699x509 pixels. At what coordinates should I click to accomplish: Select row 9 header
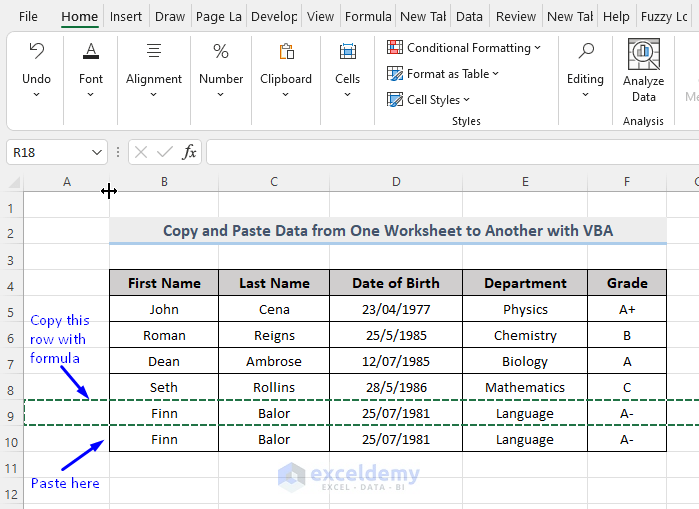11,413
